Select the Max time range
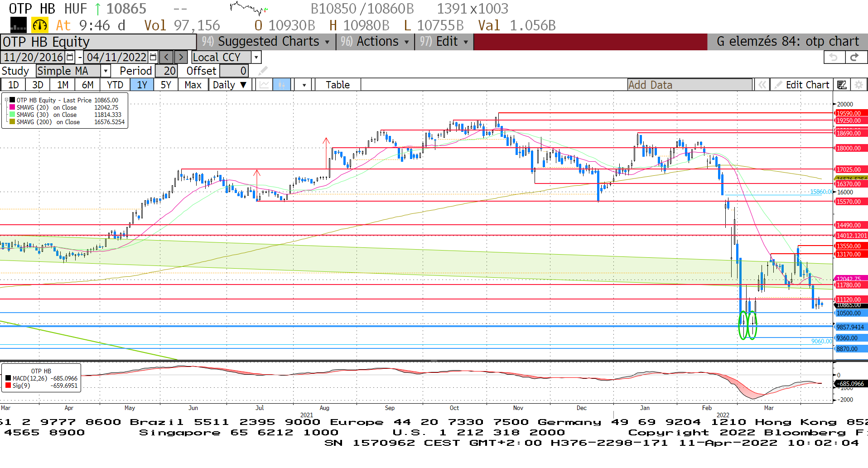The image size is (868, 468). click(193, 85)
